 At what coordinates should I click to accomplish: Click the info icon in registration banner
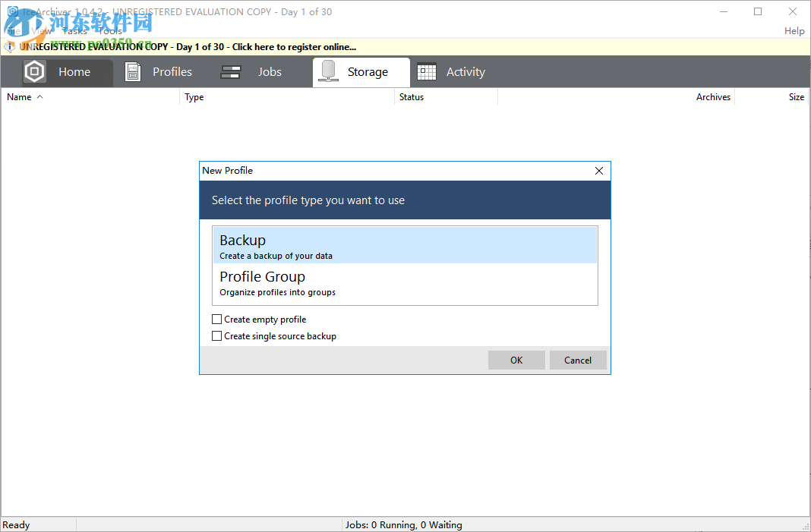(9, 47)
